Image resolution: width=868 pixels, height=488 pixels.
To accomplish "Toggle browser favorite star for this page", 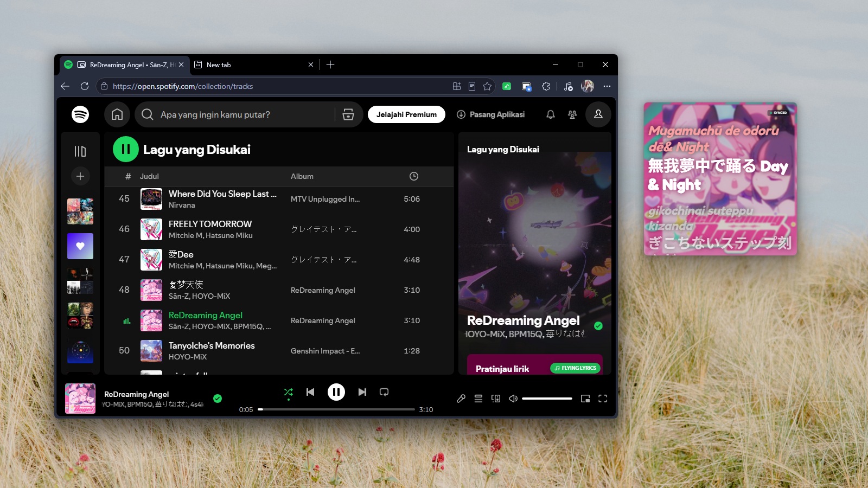I will [x=487, y=86].
